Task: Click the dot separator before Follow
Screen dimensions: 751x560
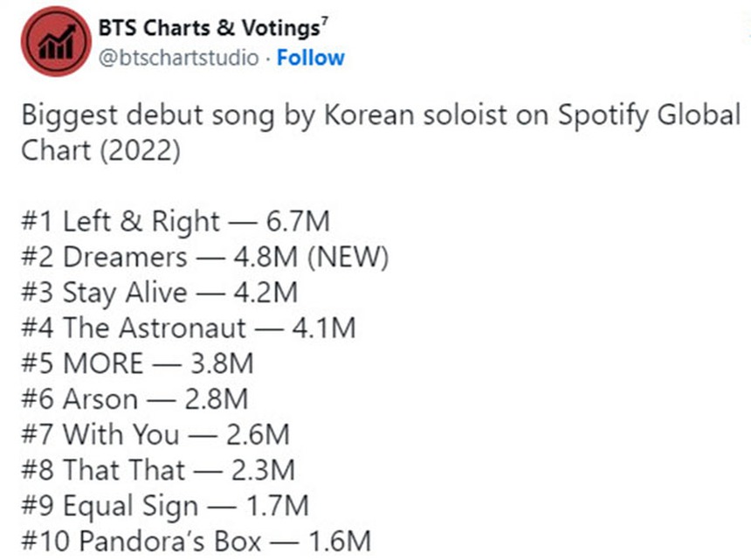Action: tap(265, 58)
